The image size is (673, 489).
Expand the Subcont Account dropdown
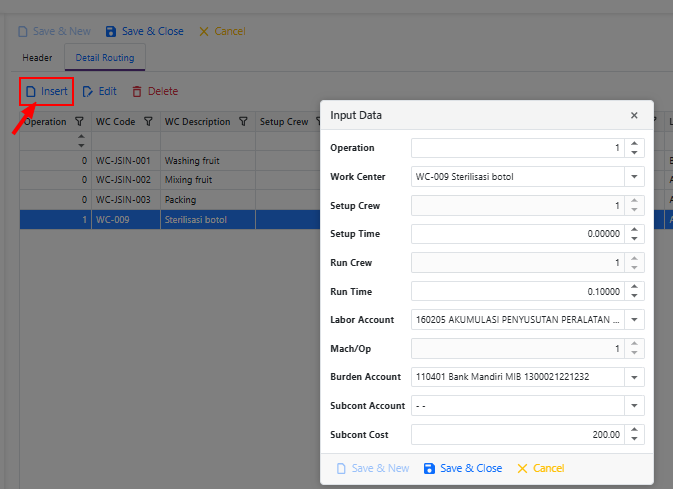click(634, 405)
